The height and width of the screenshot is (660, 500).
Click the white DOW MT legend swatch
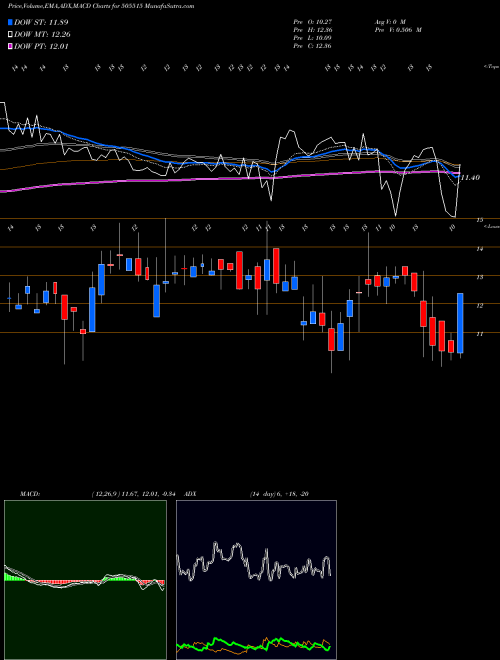coord(10,35)
